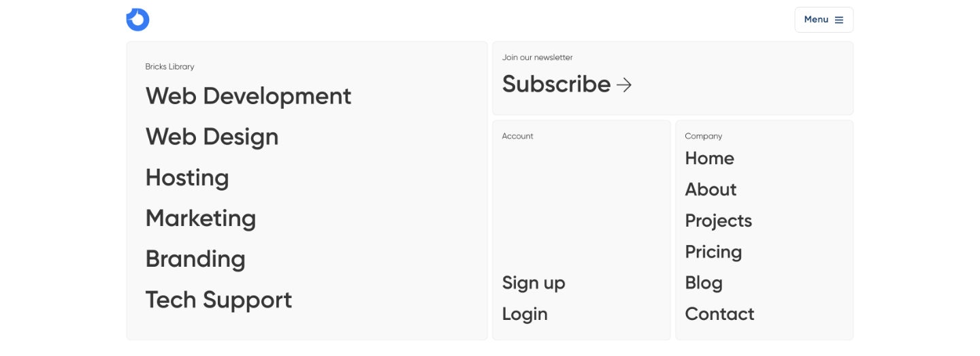View the Pricing page
The width and height of the screenshot is (980, 356).
(713, 252)
